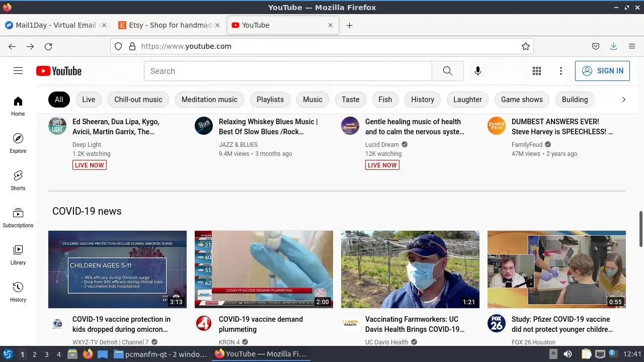Click UC Davis Health channel name
This screenshot has width=644, height=362.
pyautogui.click(x=386, y=342)
